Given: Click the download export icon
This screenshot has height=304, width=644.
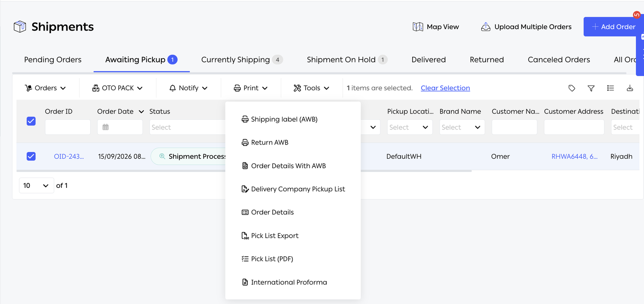Looking at the screenshot, I should coord(630,88).
